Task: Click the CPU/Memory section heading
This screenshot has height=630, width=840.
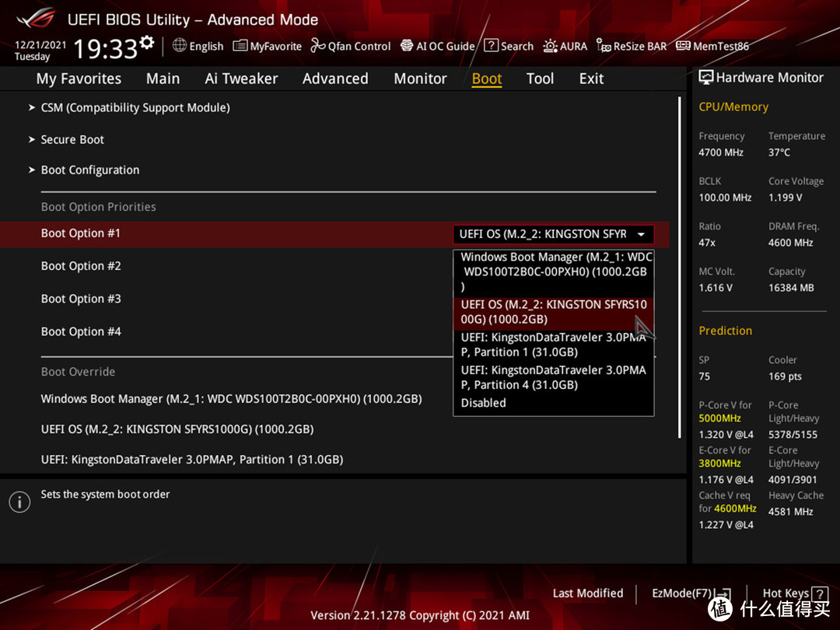Action: (733, 107)
